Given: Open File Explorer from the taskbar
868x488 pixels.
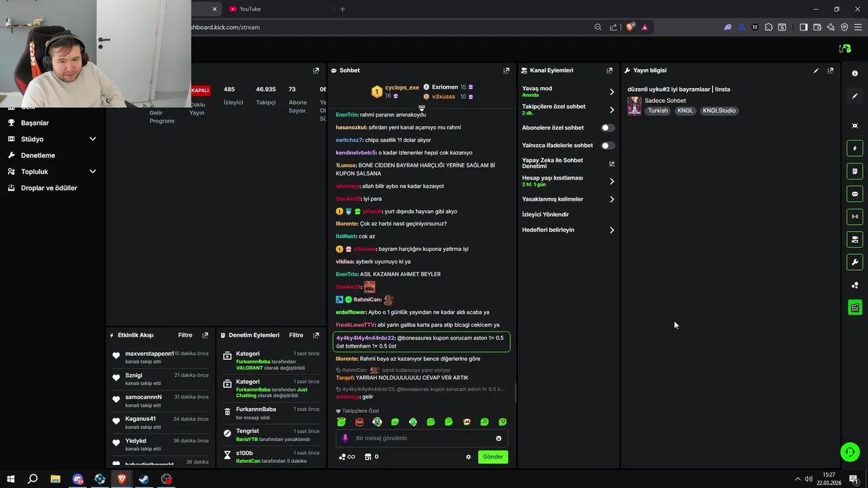Looking at the screenshot, I should pos(55,479).
